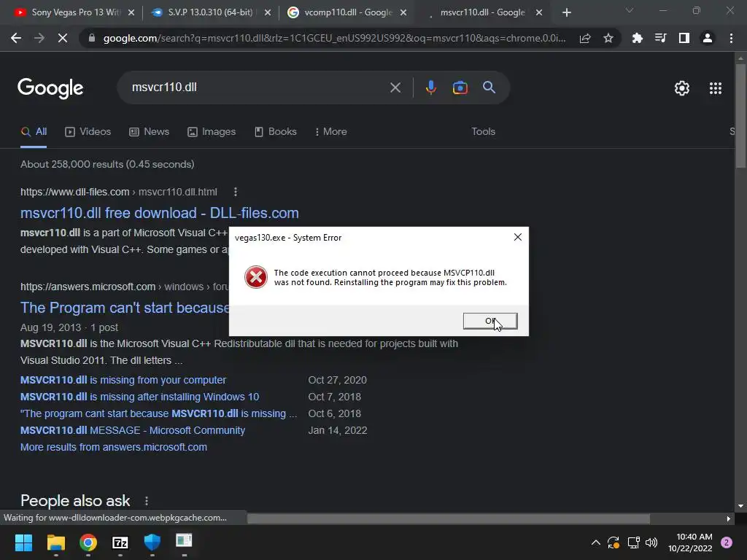
Task: Open "The program cant start because MSVCR110.dll" link
Action: [x=158, y=413]
